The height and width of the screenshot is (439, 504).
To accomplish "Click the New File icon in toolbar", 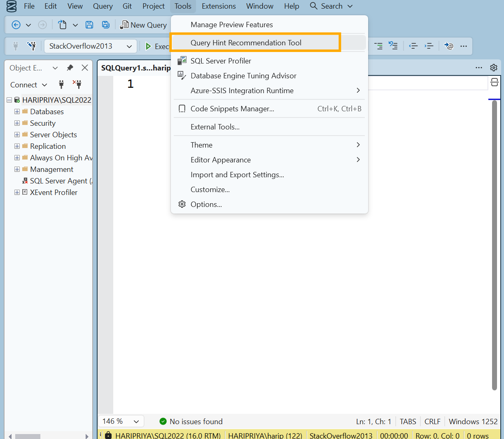I will (62, 25).
